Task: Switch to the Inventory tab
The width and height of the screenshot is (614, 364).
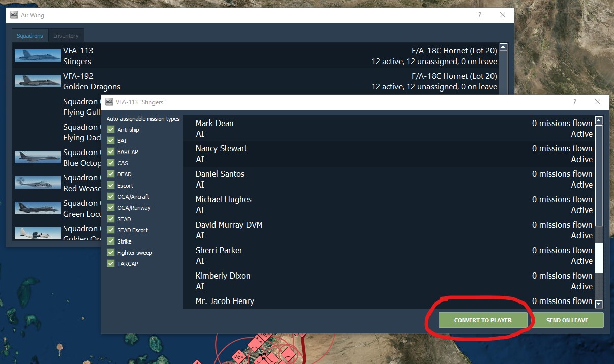Action: pos(66,36)
